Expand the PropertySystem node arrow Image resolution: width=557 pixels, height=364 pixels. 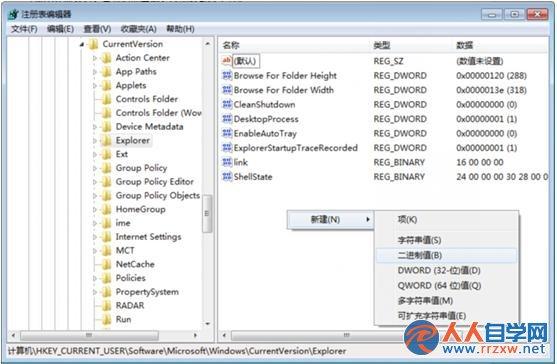coord(94,292)
